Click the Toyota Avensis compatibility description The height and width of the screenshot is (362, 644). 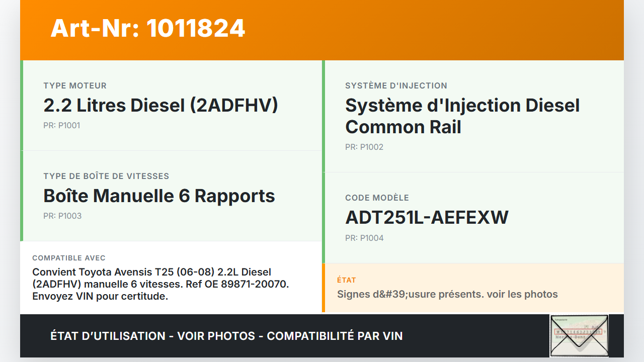pos(160,284)
